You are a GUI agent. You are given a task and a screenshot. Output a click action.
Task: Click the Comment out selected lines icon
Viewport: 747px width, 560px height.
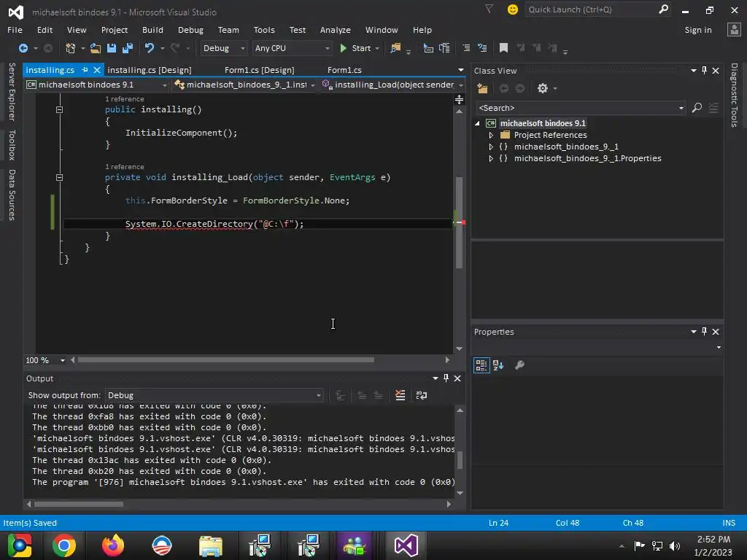point(466,48)
